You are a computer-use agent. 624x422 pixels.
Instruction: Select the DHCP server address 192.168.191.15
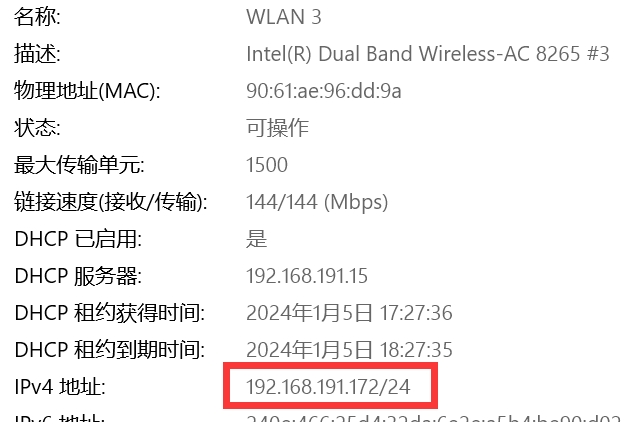click(307, 276)
